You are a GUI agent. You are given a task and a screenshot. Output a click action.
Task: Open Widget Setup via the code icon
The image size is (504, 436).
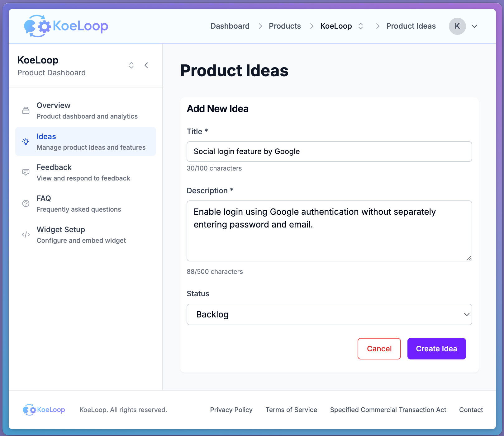click(26, 234)
